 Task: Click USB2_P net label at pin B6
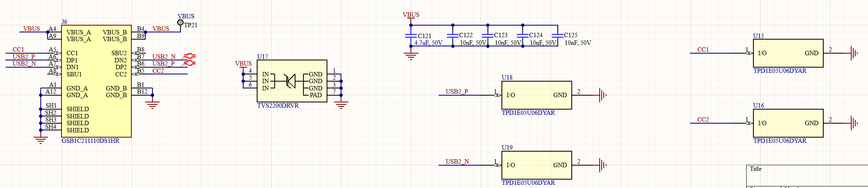coord(163,64)
